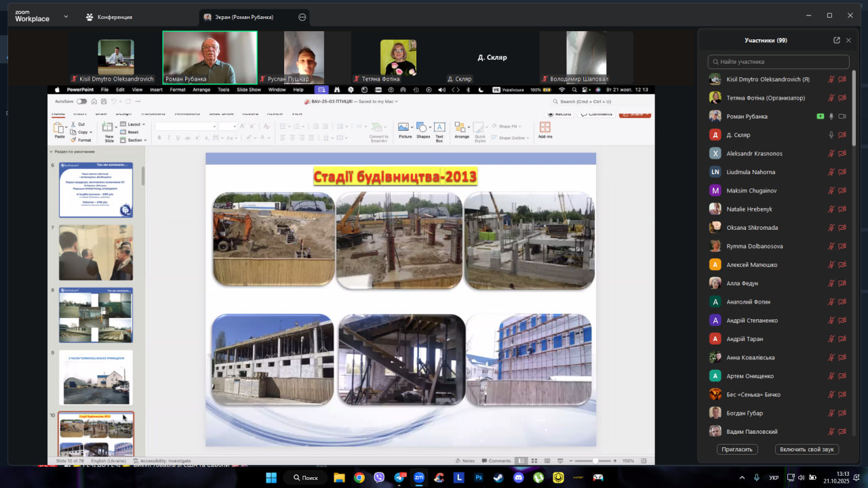Open Zoom from the Windows taskbar
Image resolution: width=868 pixels, height=488 pixels.
(419, 478)
